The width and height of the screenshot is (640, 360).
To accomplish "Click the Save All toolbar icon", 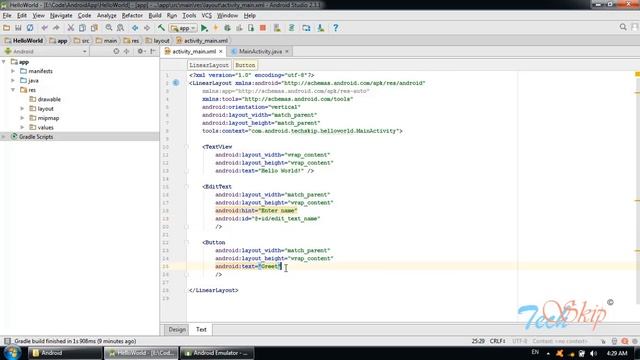I will tap(18, 28).
